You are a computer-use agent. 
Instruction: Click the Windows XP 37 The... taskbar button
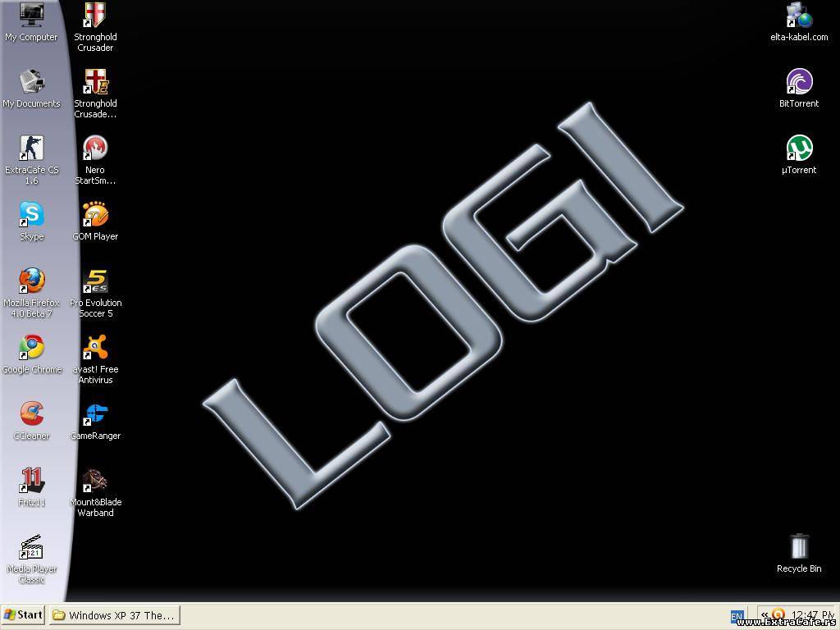click(113, 615)
